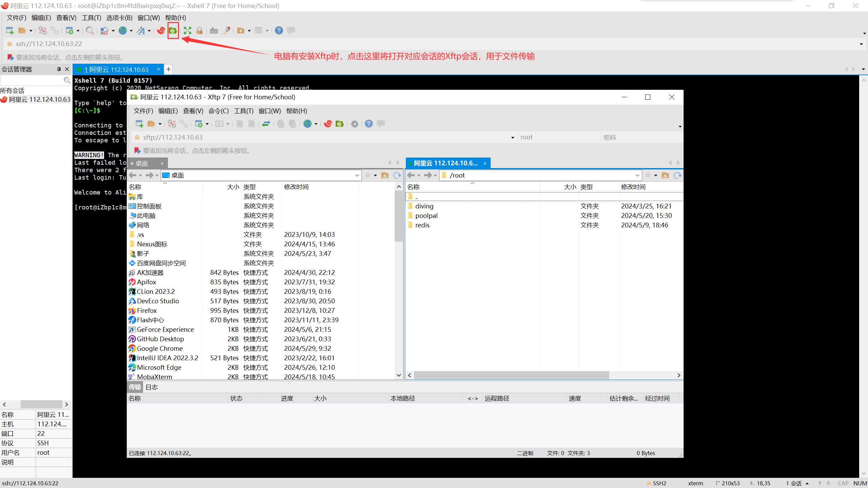This screenshot has width=868, height=488.
Task: Click the Xshell Find magnifier icon
Action: [90, 31]
